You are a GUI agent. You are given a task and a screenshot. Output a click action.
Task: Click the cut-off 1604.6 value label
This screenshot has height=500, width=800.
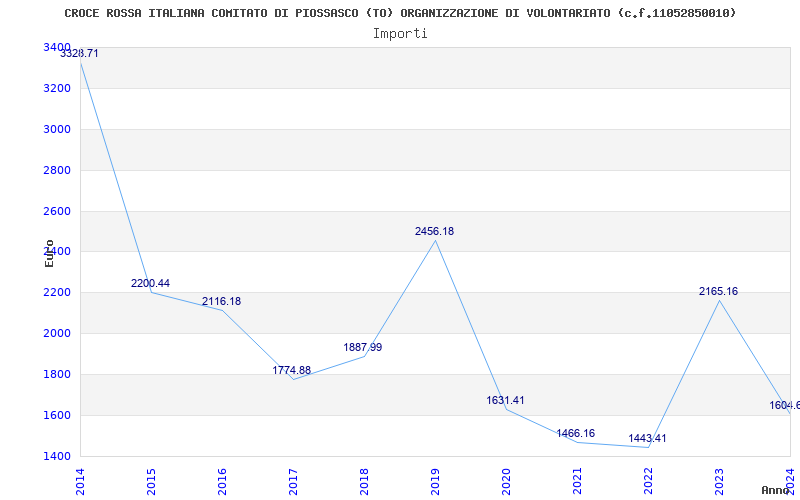pyautogui.click(x=785, y=406)
